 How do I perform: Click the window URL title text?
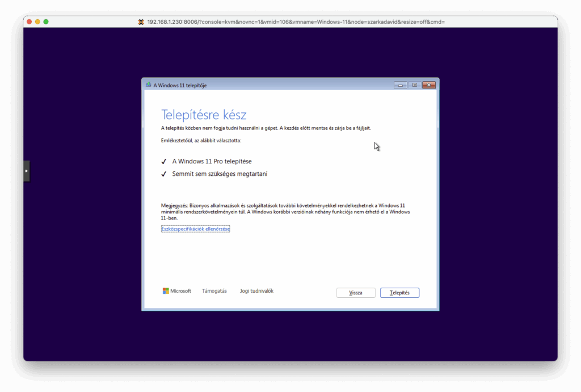coord(296,22)
